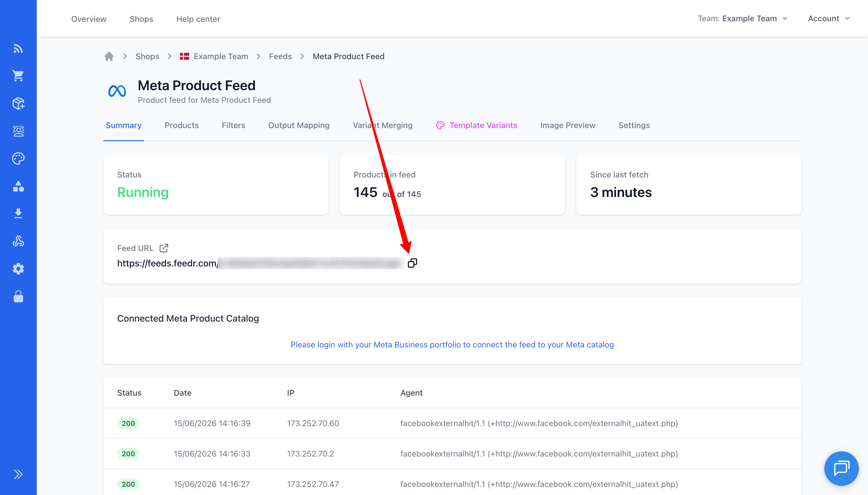Open feed URL in new tab icon

164,248
